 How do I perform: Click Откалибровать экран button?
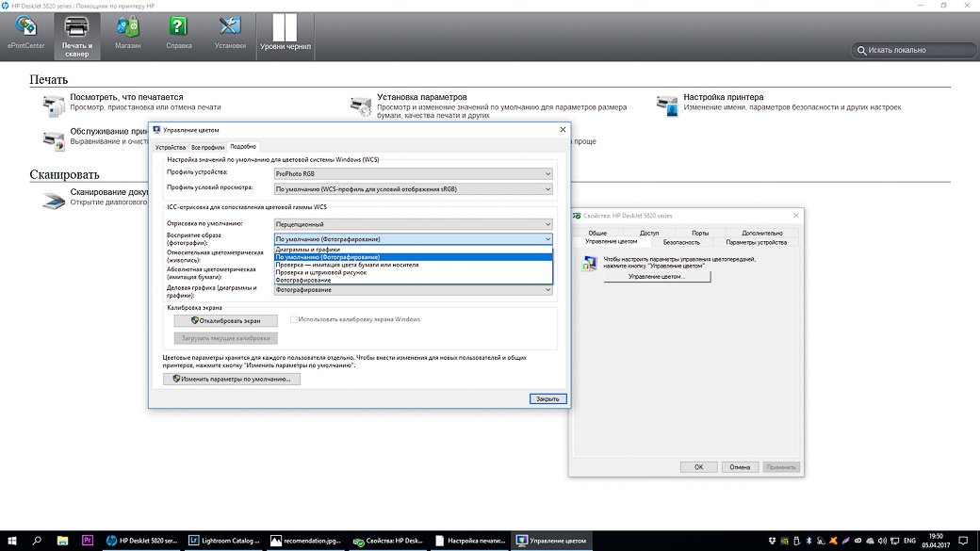point(225,320)
